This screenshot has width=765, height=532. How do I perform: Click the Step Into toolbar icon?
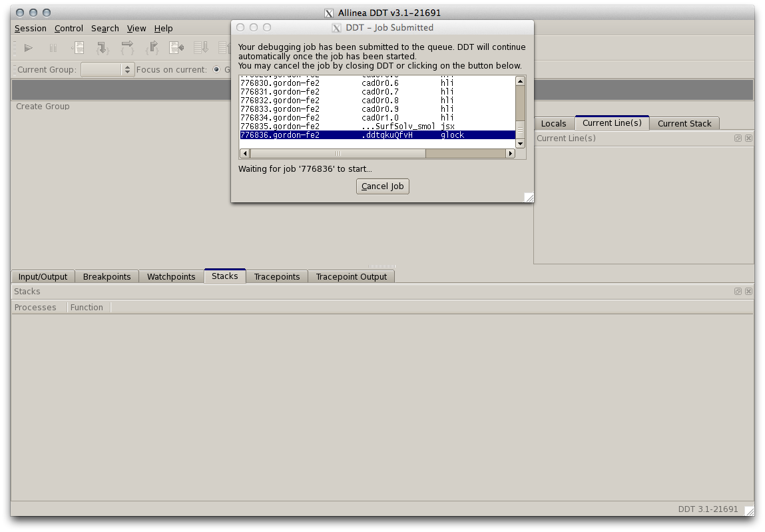tap(103, 48)
